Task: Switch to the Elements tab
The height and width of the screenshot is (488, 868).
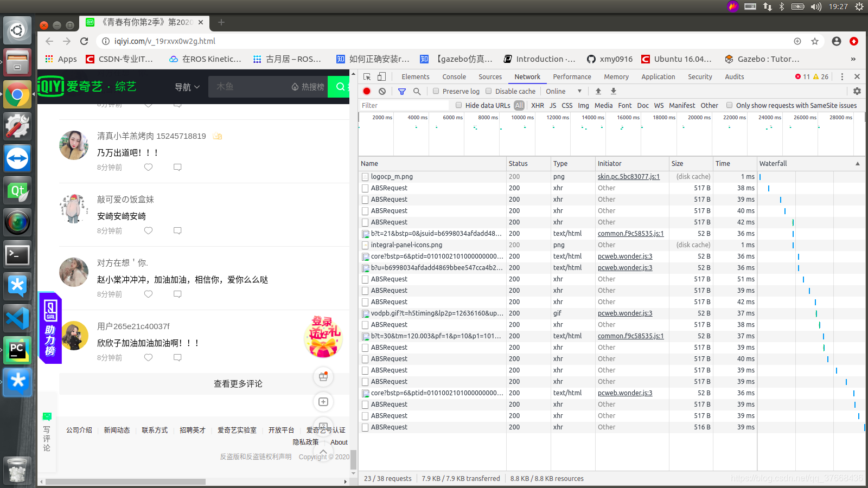Action: coord(416,76)
